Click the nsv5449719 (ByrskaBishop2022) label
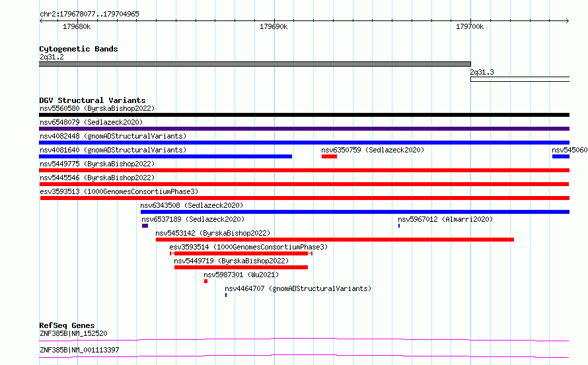This screenshot has width=588, height=365. (x=231, y=261)
